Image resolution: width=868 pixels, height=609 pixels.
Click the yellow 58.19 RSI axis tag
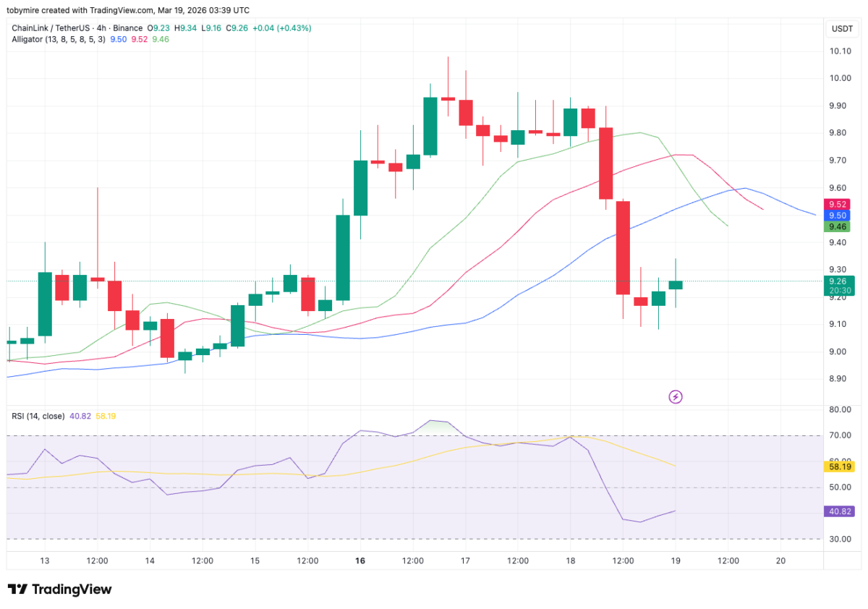click(x=839, y=467)
